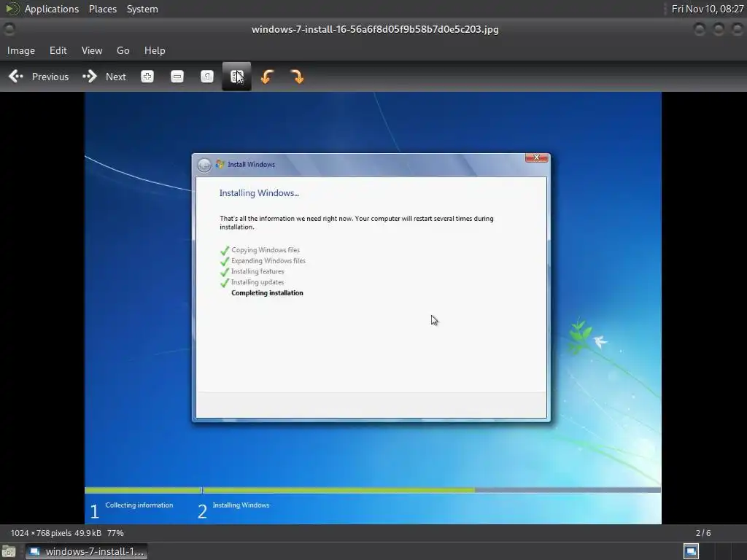This screenshot has width=747, height=560.
Task: Click the window menu button left of title
Action: coord(9,29)
